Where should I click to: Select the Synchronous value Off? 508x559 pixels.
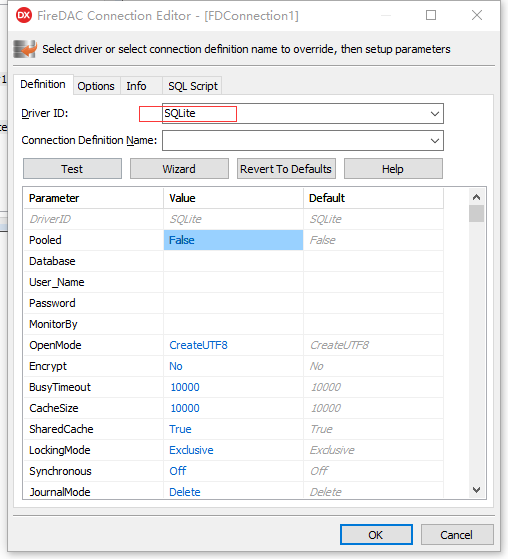pos(234,471)
